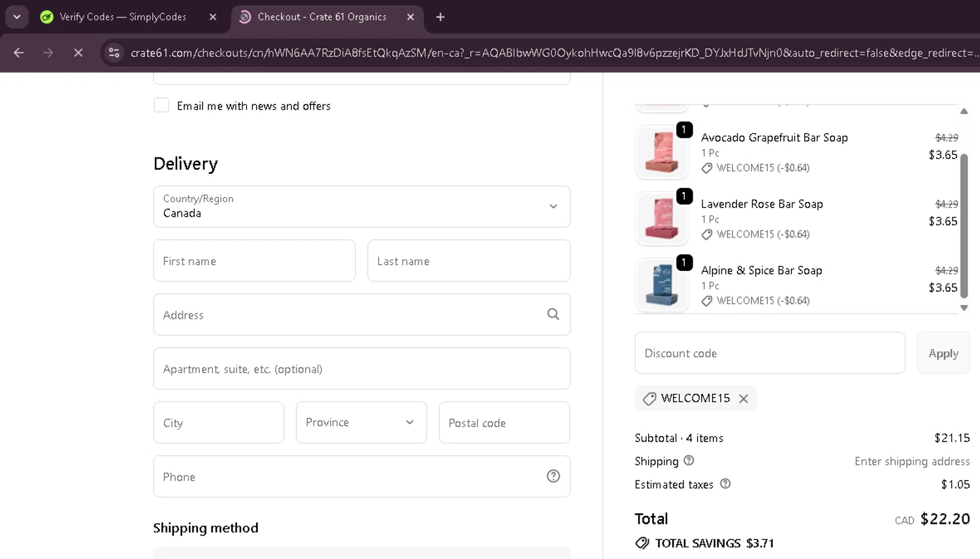The width and height of the screenshot is (980, 559).
Task: Open the tab search dropdown arrow
Action: click(x=17, y=17)
